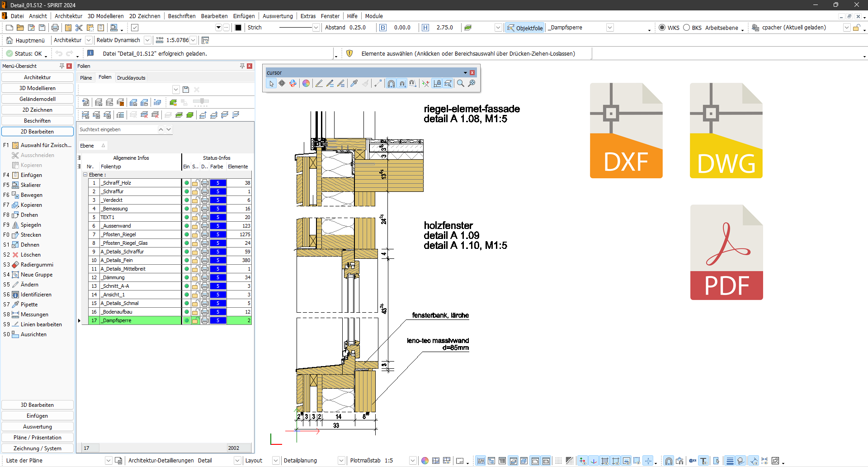The image size is (868, 467).
Task: Toggle the printer icon for the _Bemassung layer
Action: (x=205, y=209)
